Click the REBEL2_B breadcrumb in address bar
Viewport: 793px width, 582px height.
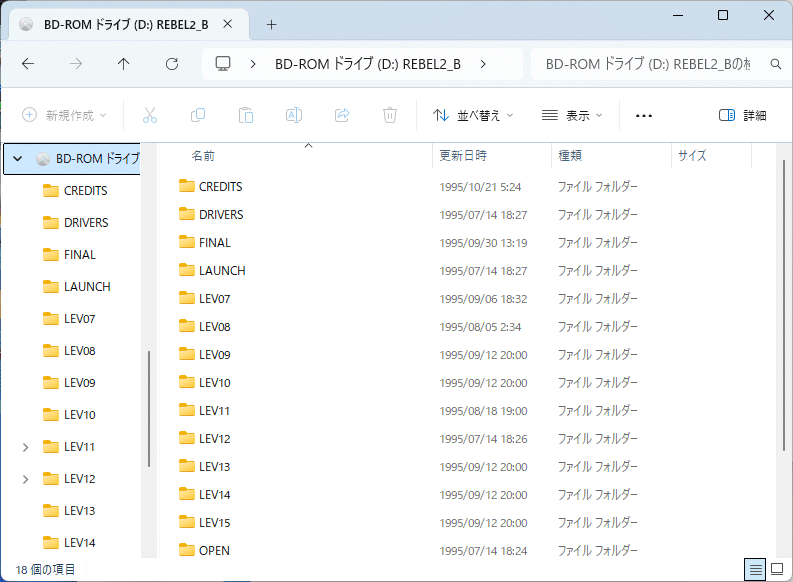point(368,64)
